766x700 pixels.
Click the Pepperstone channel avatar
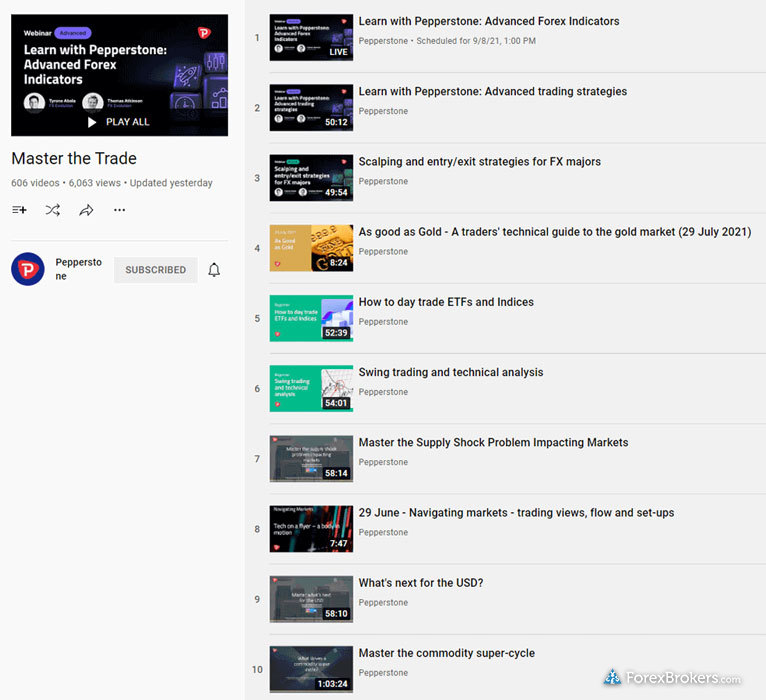[28, 270]
